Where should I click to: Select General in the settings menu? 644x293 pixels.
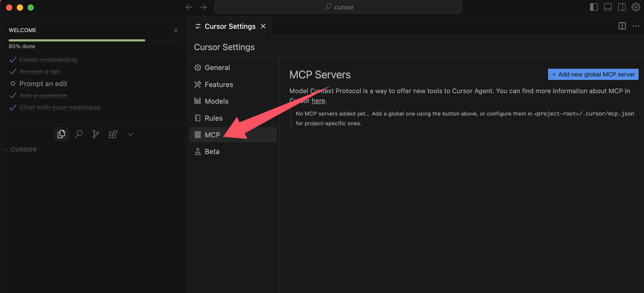click(217, 68)
